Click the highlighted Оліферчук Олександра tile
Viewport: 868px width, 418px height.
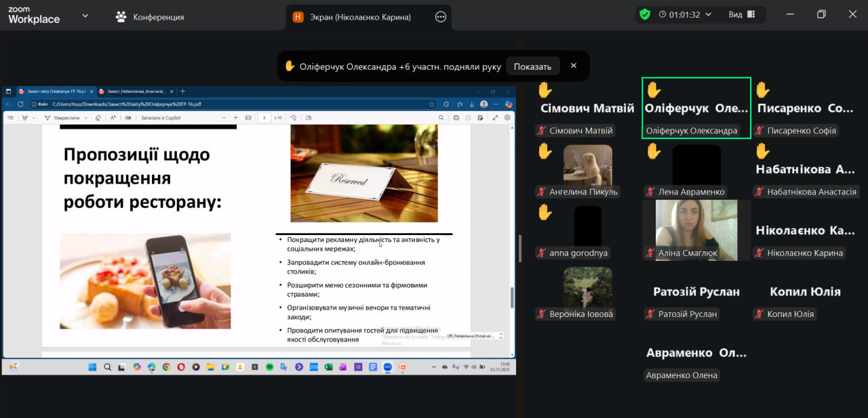[696, 108]
